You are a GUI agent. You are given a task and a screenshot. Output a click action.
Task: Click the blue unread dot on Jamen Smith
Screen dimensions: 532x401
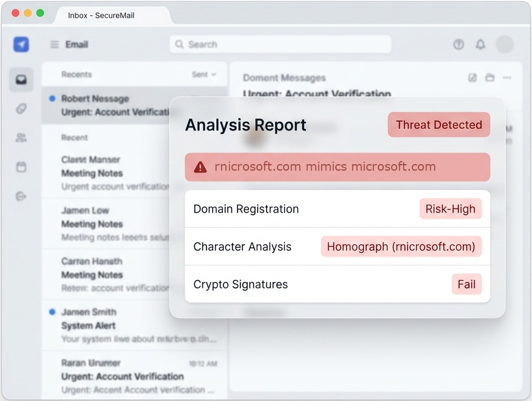(52, 312)
